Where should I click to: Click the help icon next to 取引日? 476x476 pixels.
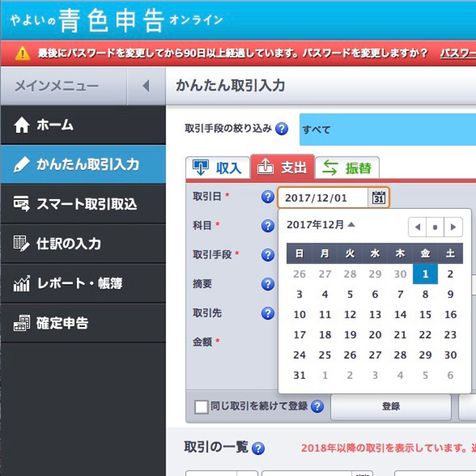coord(268,198)
